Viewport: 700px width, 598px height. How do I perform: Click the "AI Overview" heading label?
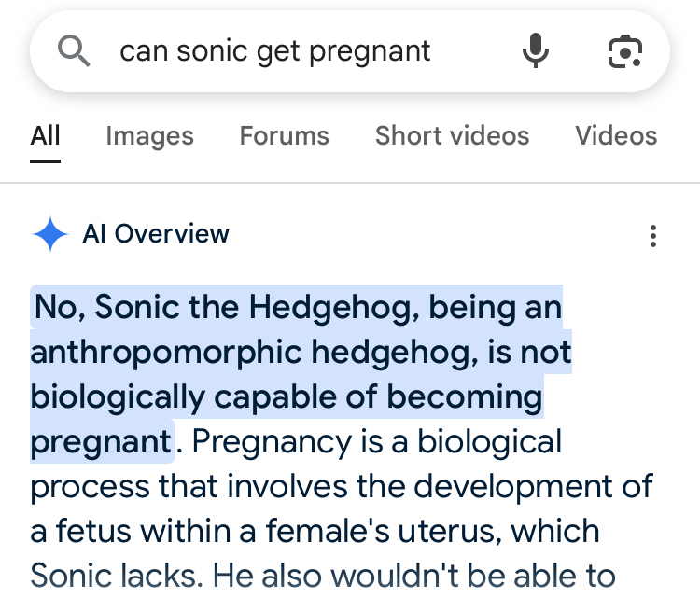(156, 234)
